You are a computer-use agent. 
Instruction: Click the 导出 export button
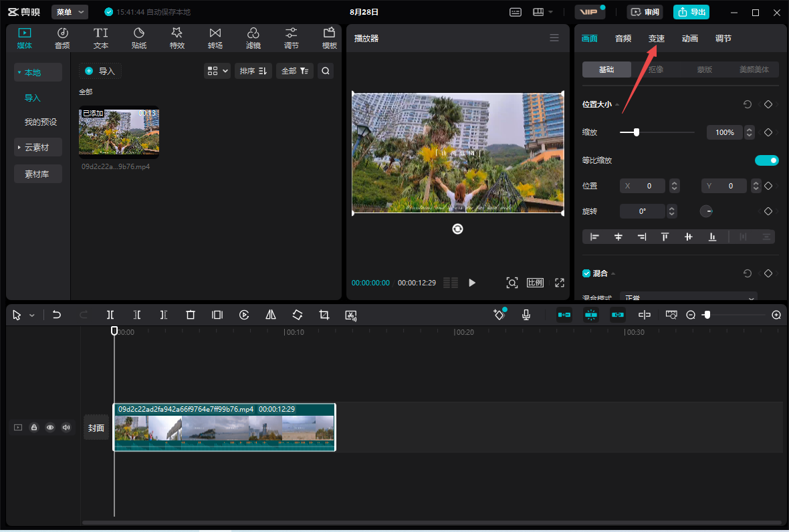coord(691,12)
